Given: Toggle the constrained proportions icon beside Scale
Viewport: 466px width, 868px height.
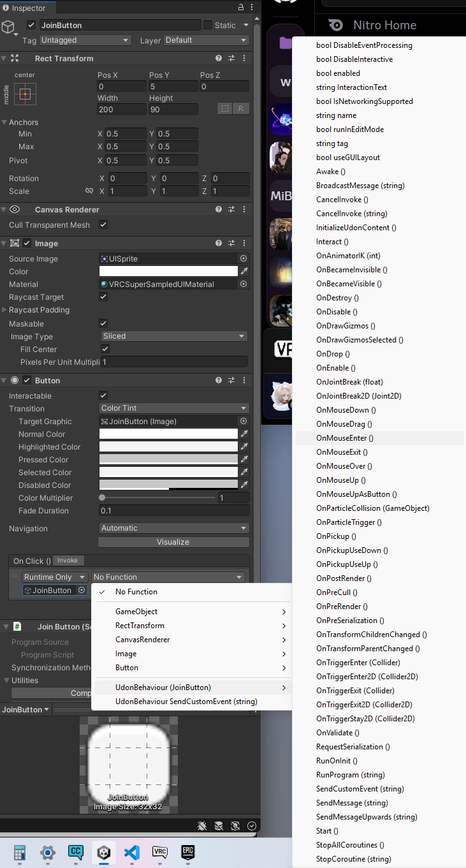Looking at the screenshot, I should point(89,191).
